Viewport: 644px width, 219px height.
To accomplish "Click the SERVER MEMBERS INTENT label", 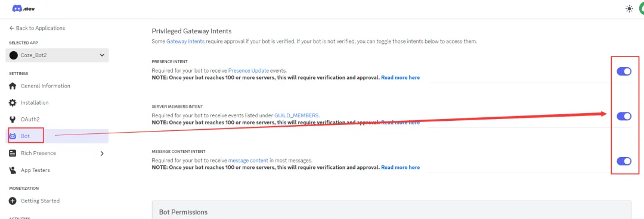I will click(178, 107).
